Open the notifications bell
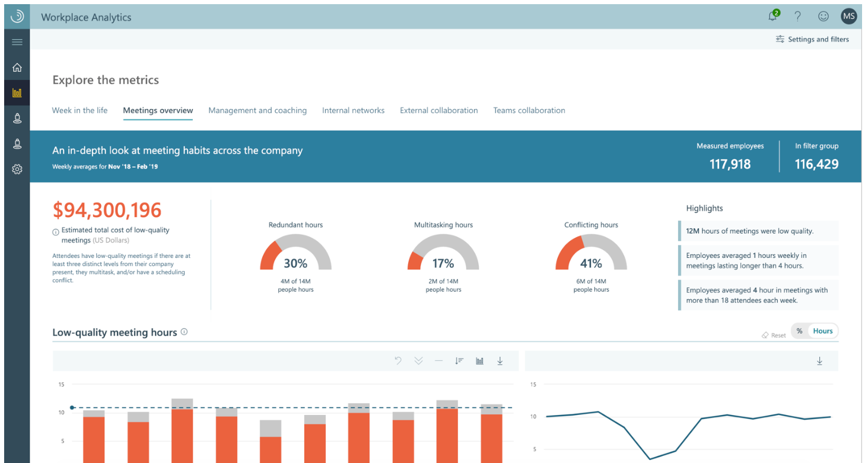Screen dimensions: 868x463 tap(772, 17)
